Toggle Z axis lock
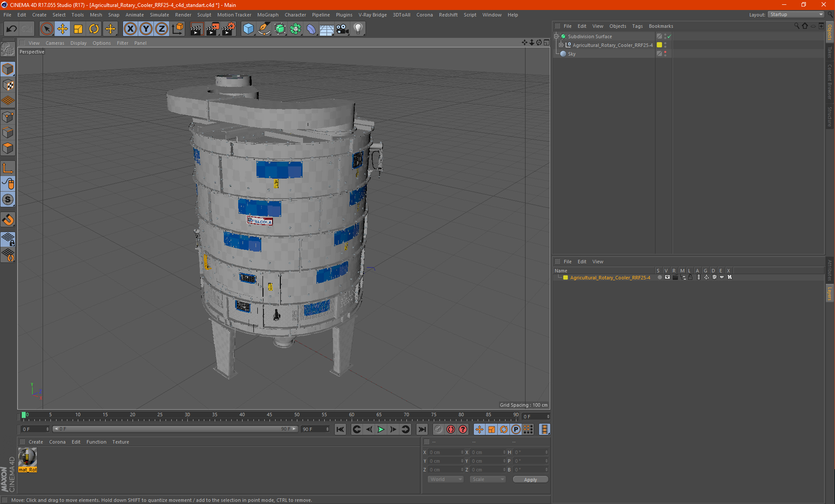Viewport: 835px width, 504px height. tap(162, 29)
